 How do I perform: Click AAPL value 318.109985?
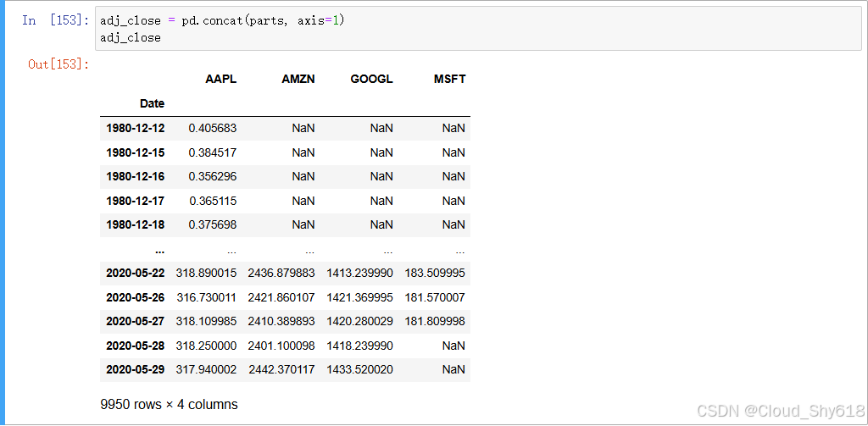point(207,322)
